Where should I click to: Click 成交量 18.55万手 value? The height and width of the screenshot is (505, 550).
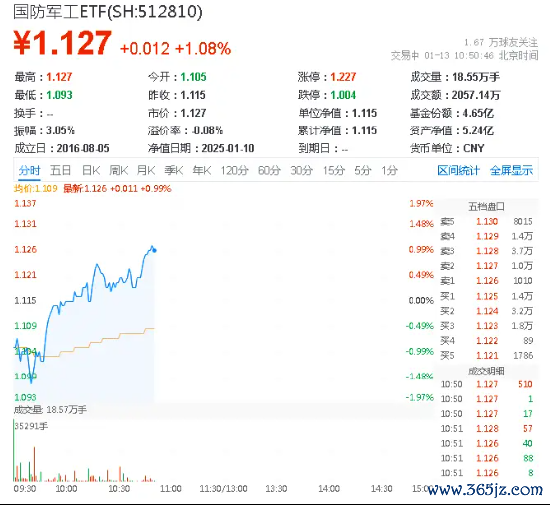[476, 77]
